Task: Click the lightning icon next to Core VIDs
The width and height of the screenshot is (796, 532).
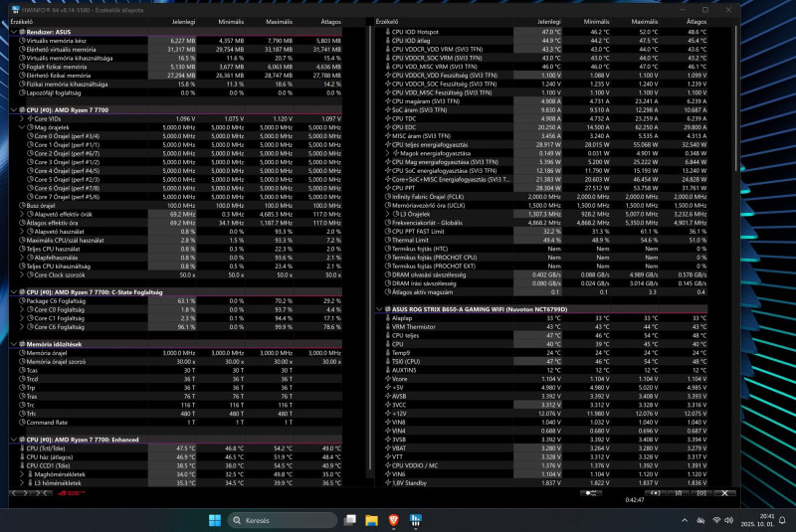Action: coord(31,118)
